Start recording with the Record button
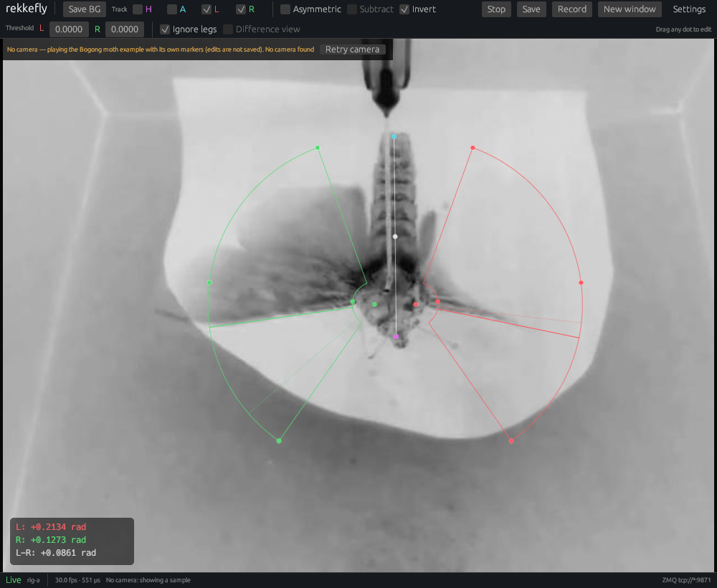Screen dimensions: 717x588 click(x=572, y=9)
